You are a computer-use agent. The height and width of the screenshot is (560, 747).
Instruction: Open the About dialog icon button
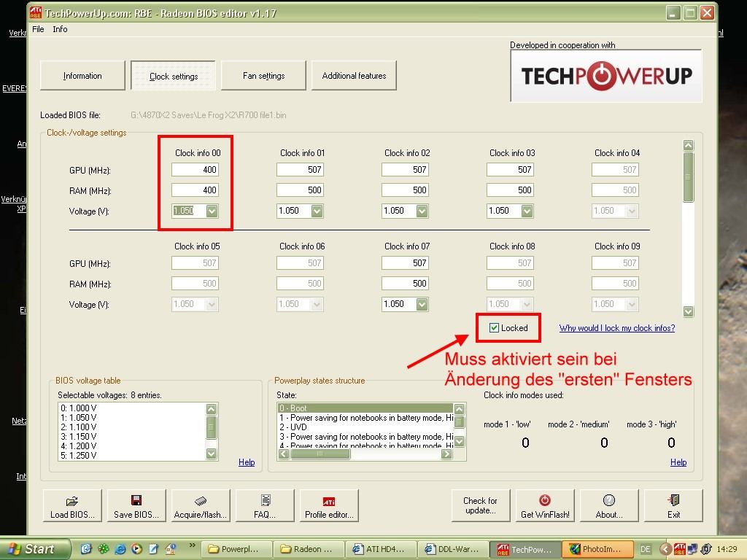pyautogui.click(x=609, y=506)
